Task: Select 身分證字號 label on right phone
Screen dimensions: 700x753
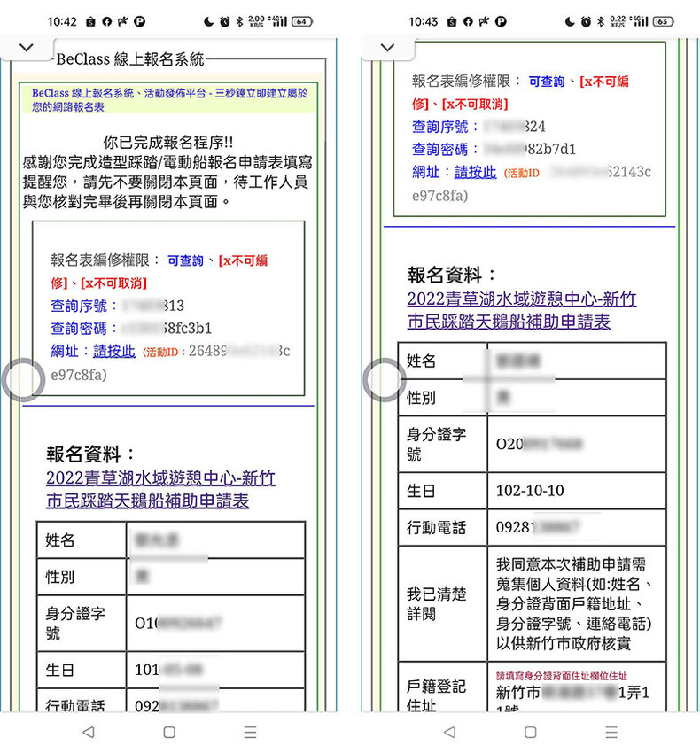Action: [x=436, y=444]
